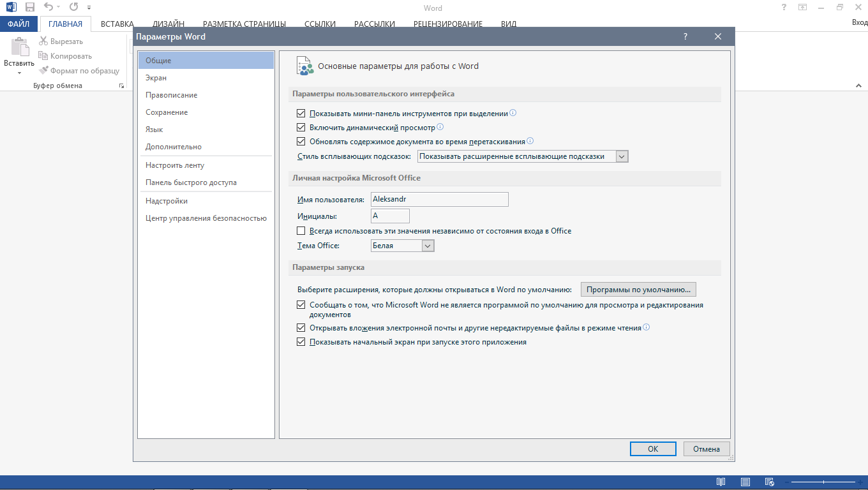Toggle Показывать начальный экран checkbox
This screenshot has width=868, height=490.
point(301,342)
